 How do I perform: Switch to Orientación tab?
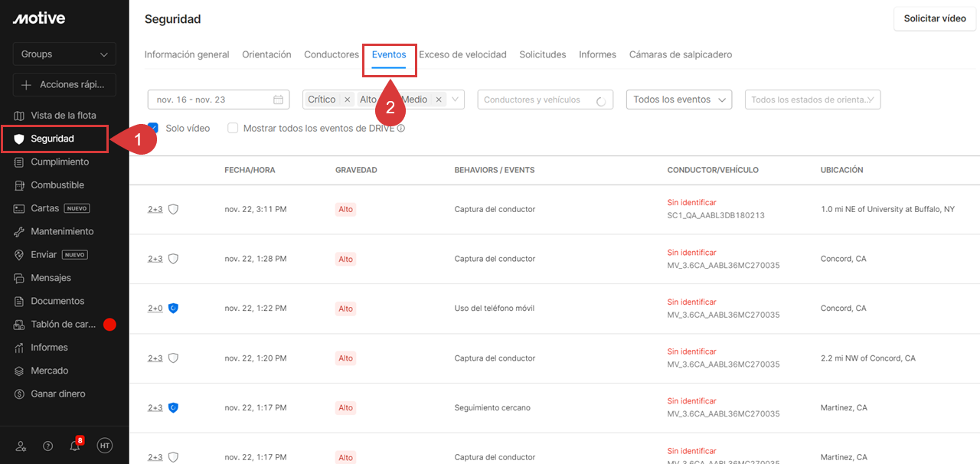266,54
